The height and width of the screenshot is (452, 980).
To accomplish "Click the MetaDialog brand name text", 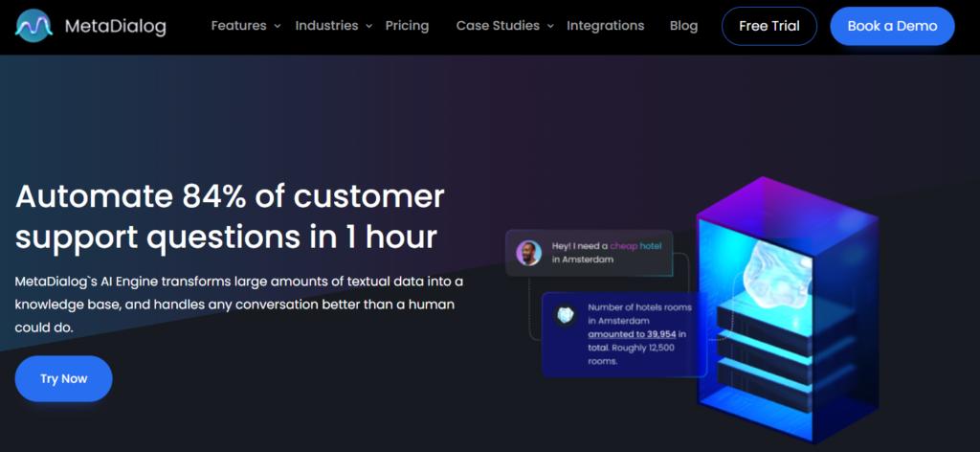I will click(x=115, y=27).
